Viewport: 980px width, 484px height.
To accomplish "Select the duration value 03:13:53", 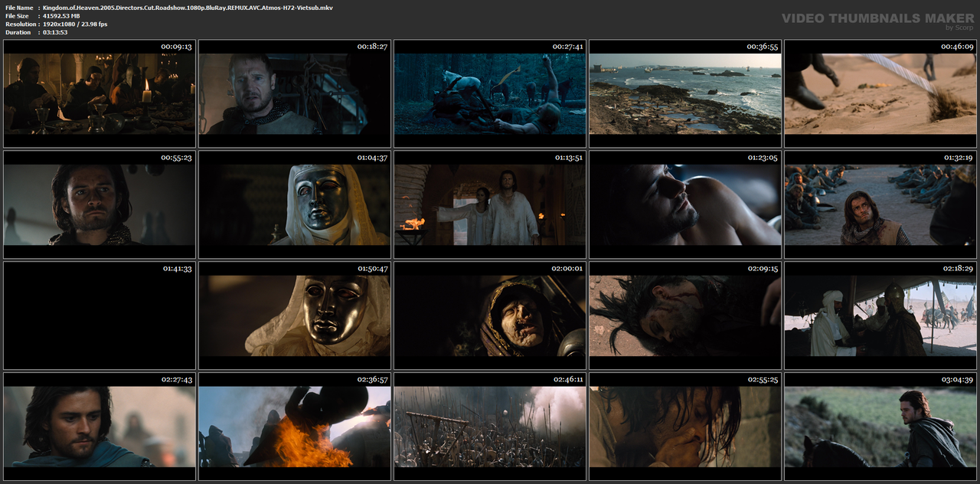I will (x=55, y=33).
